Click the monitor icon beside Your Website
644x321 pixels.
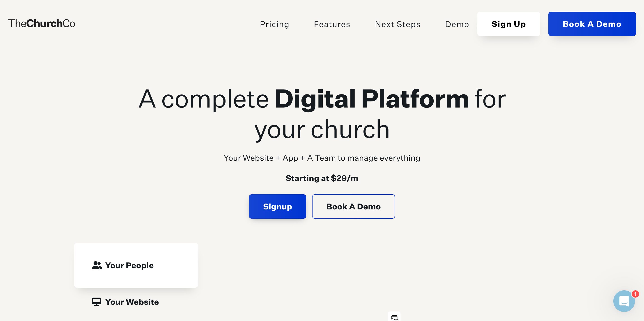coord(97,302)
